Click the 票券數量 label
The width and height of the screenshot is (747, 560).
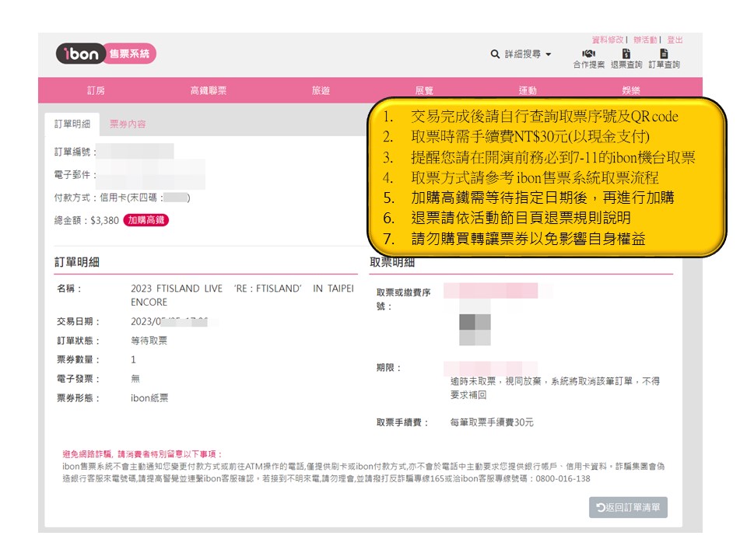point(78,359)
